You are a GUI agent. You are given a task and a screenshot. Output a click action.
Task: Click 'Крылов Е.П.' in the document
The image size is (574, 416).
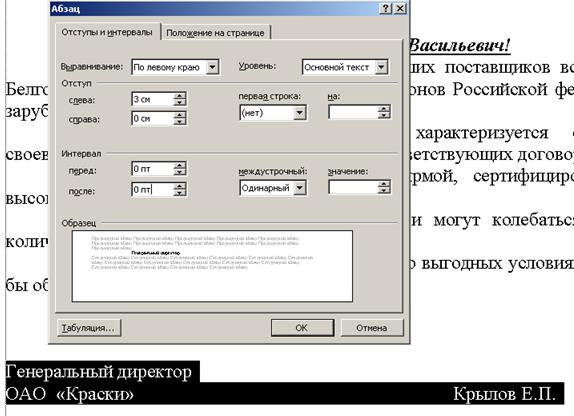pyautogui.click(x=504, y=394)
